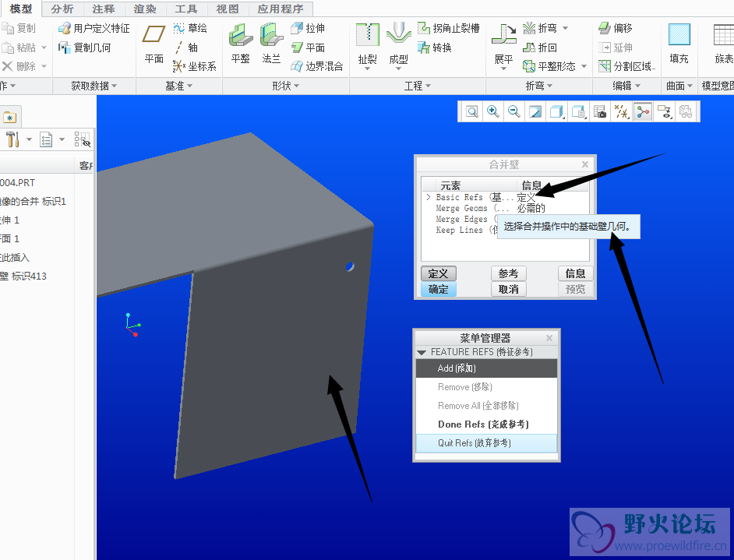Image resolution: width=734 pixels, height=560 pixels.
Task: Switch to the 视图 tab
Action: (x=227, y=9)
